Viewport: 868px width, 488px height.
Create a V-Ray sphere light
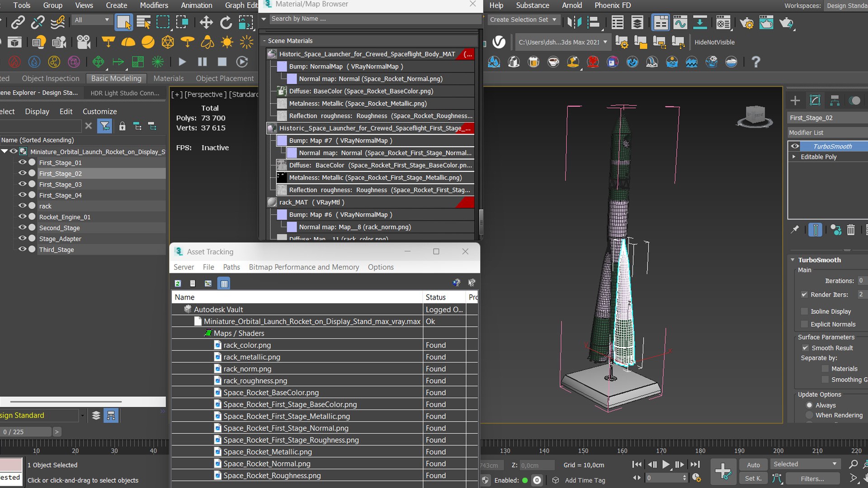148,42
